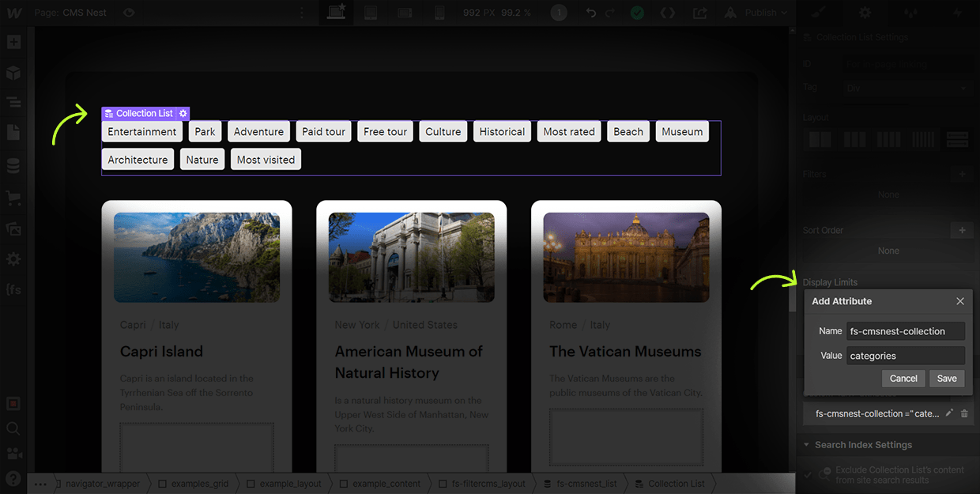Click the attribute Value input field
The image size is (980, 494).
[x=906, y=356]
